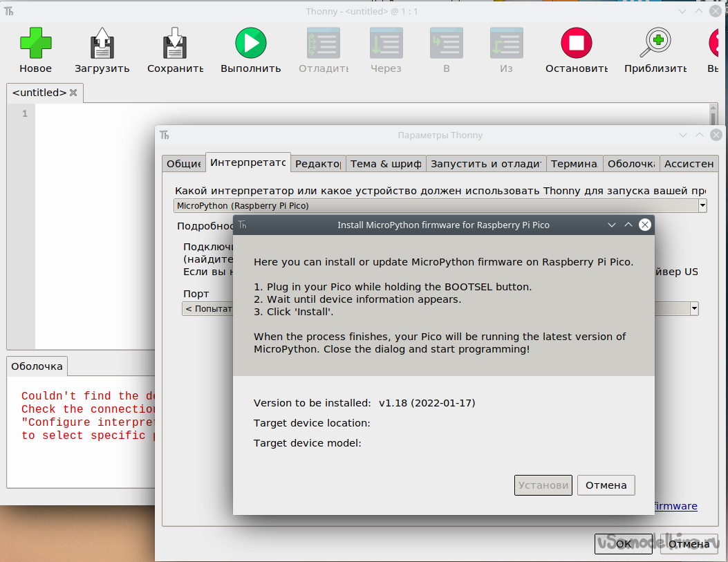Maximize firmware dialog with up chevron

(628, 225)
